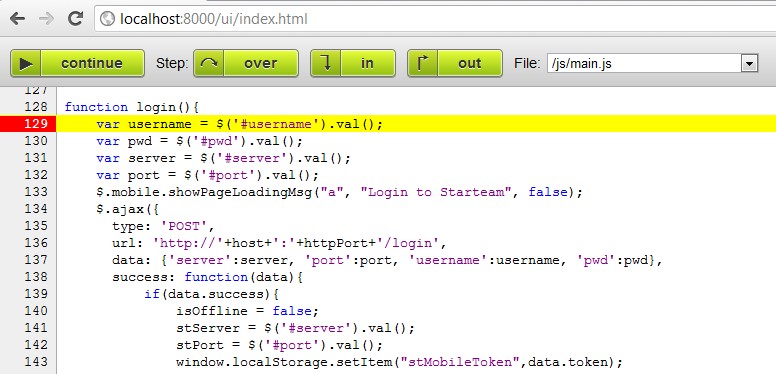This screenshot has width=776, height=374.
Task: Click the 'data:' code line
Action: [x=387, y=260]
